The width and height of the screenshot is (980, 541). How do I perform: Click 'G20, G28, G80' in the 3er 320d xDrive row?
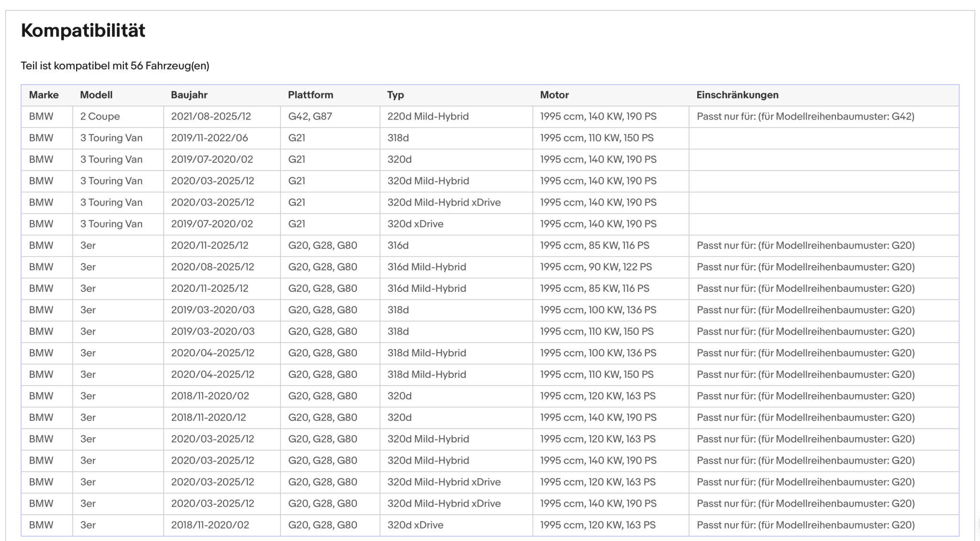click(x=323, y=525)
